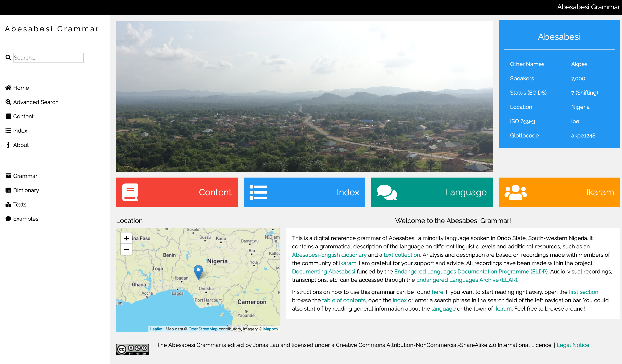Image resolution: width=622 pixels, height=364 pixels.
Task: Open the town of Ikaram link
Action: click(x=503, y=309)
